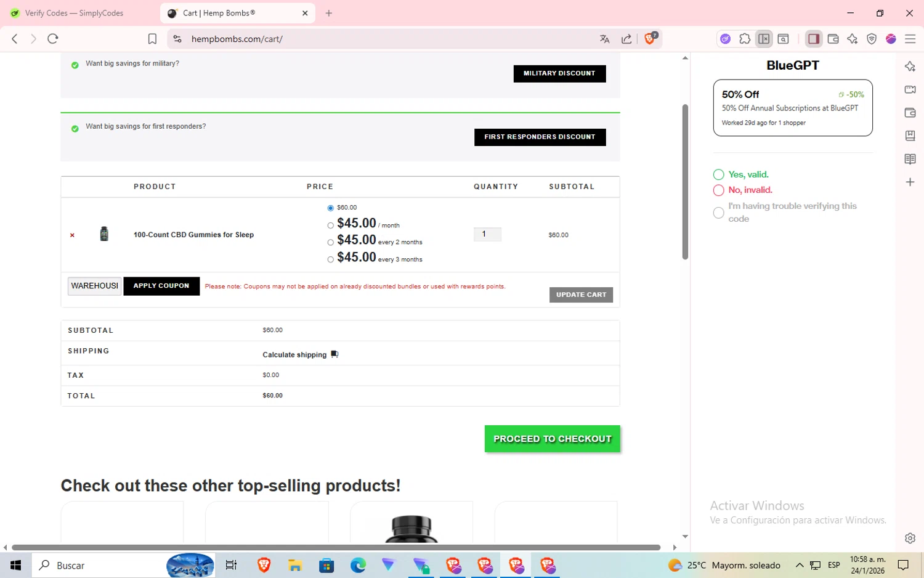Click the FIRST RESPONDERS DISCOUNT button
The height and width of the screenshot is (578, 924).
point(540,137)
